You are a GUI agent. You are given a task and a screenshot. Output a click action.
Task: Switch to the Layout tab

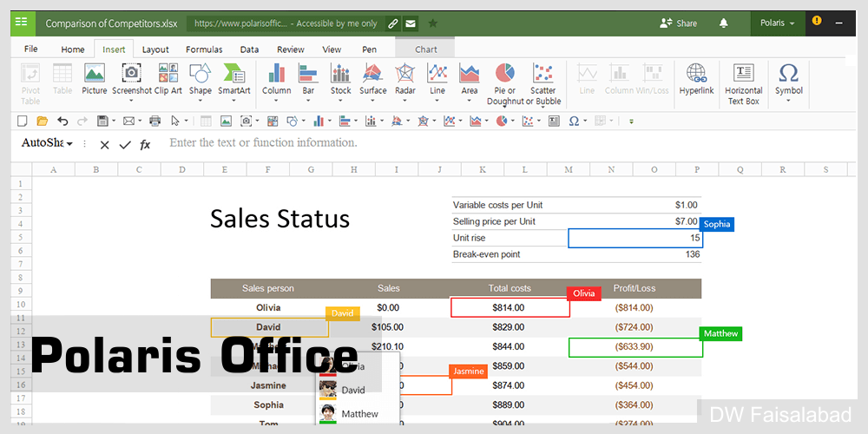[155, 49]
